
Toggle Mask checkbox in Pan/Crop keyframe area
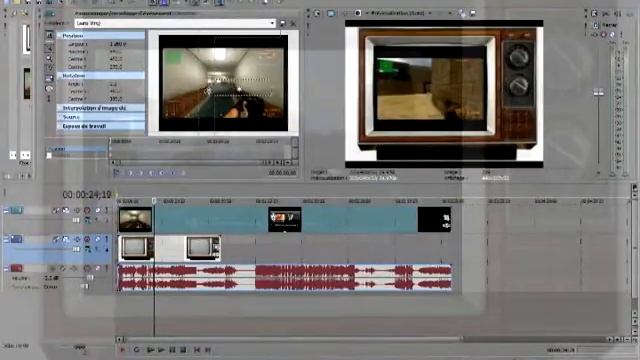tap(49, 156)
